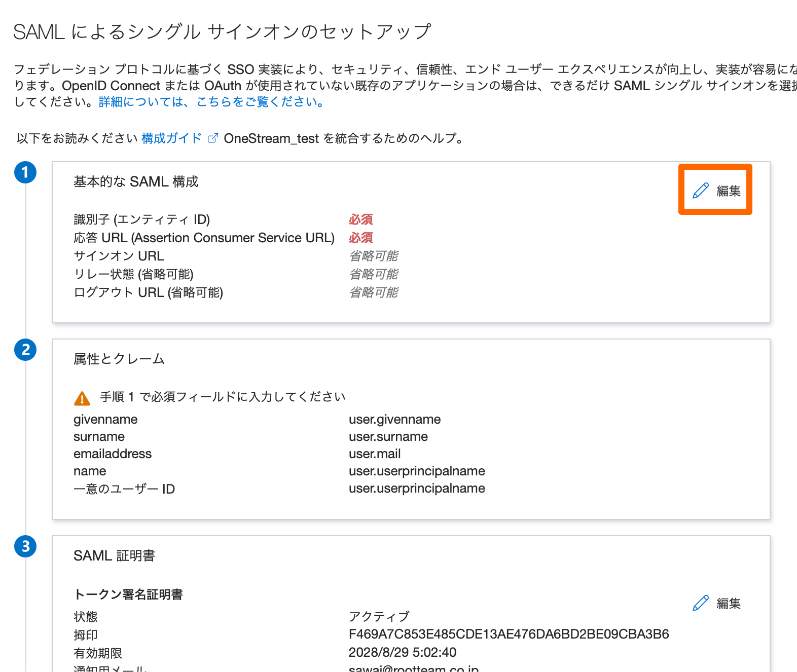Click the 状態 label
This screenshot has height=672, width=797.
coord(86,617)
